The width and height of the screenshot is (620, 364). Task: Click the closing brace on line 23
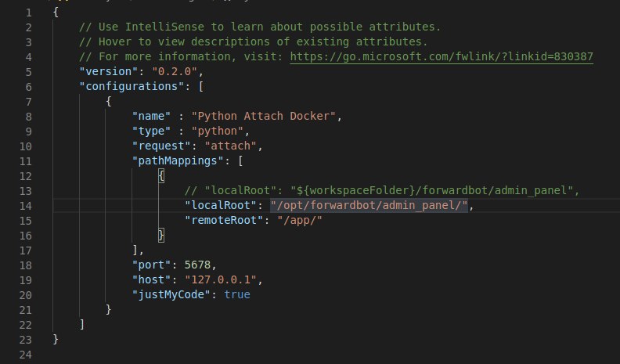56,340
